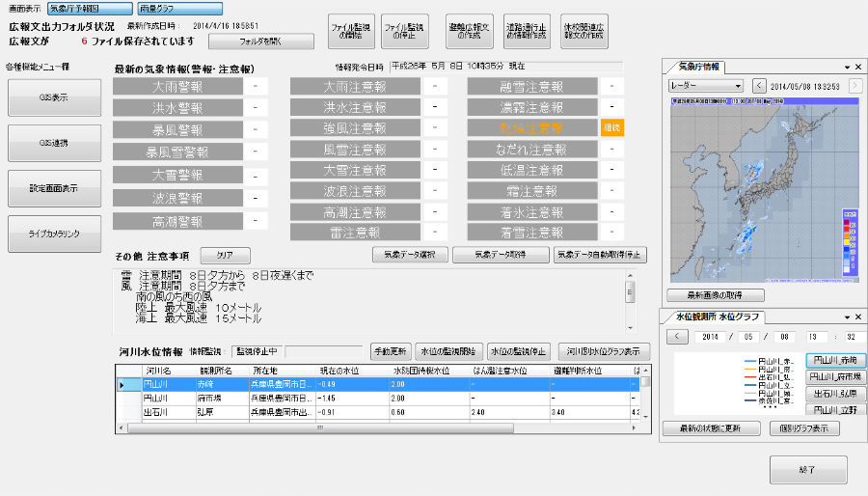The width and height of the screenshot is (868, 496).
Task: Click 最新画像の取得 button
Action: (716, 295)
